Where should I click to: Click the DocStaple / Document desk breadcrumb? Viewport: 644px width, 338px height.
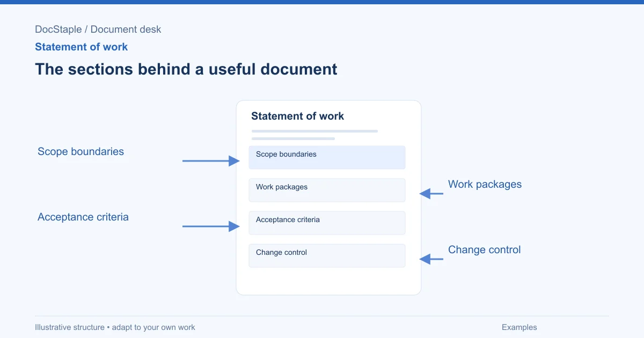coord(98,30)
